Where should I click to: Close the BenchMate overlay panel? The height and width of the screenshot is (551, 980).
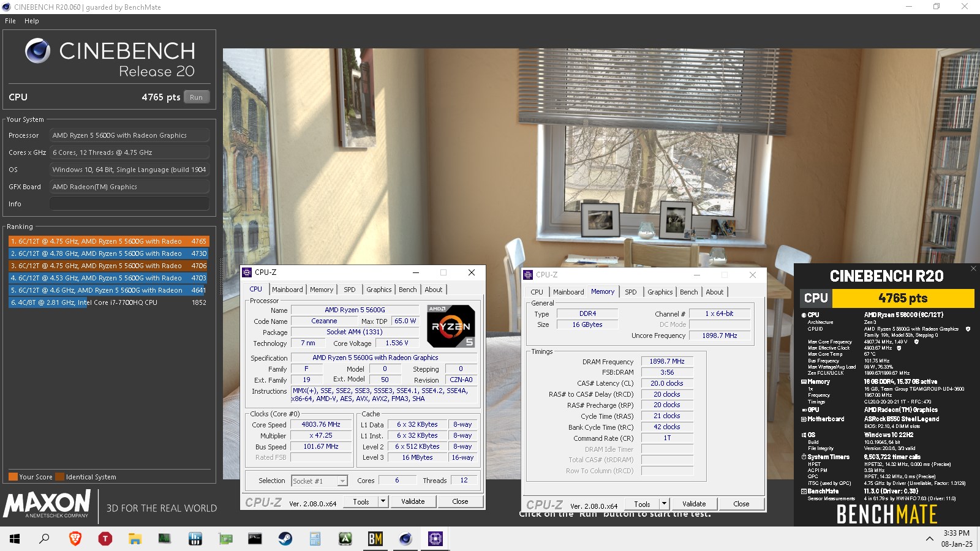pos(973,269)
